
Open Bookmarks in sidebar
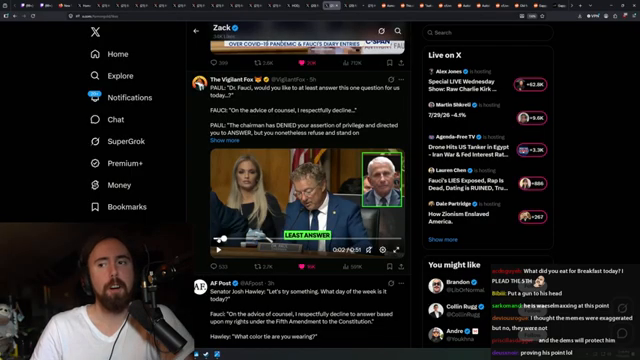click(118, 207)
